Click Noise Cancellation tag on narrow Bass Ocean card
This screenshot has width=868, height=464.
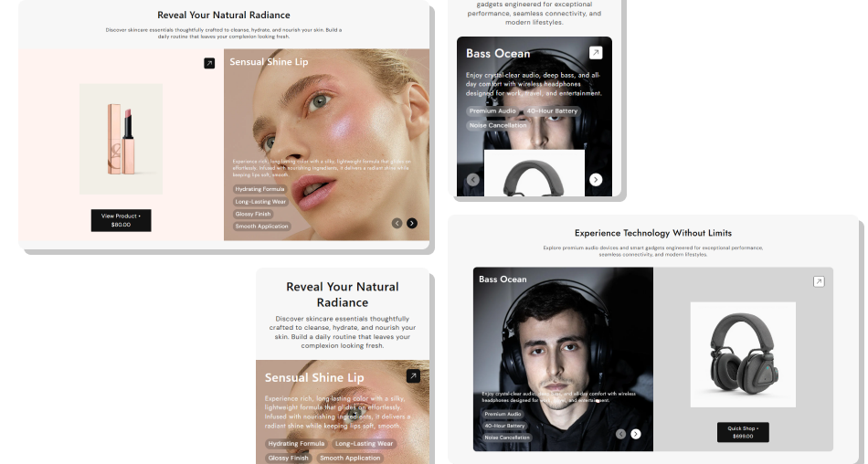(498, 125)
